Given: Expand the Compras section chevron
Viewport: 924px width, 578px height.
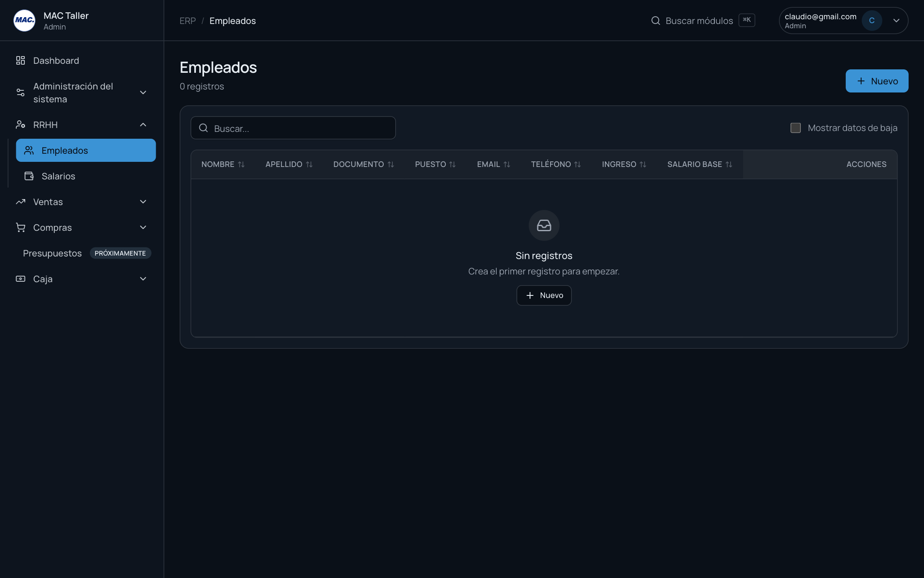Looking at the screenshot, I should tap(143, 227).
